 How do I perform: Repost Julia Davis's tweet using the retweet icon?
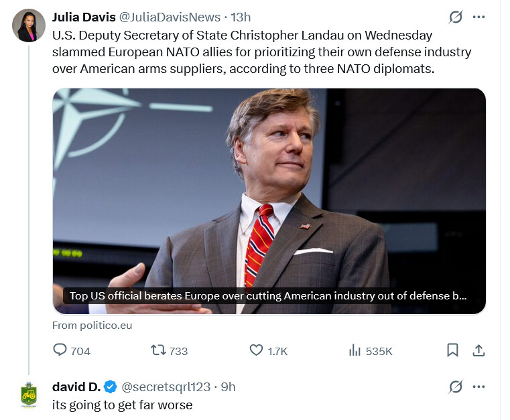click(x=158, y=350)
